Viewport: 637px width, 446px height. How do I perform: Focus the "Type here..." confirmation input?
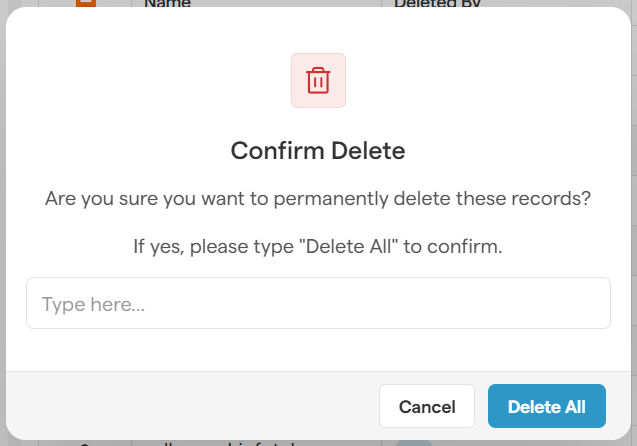[318, 303]
